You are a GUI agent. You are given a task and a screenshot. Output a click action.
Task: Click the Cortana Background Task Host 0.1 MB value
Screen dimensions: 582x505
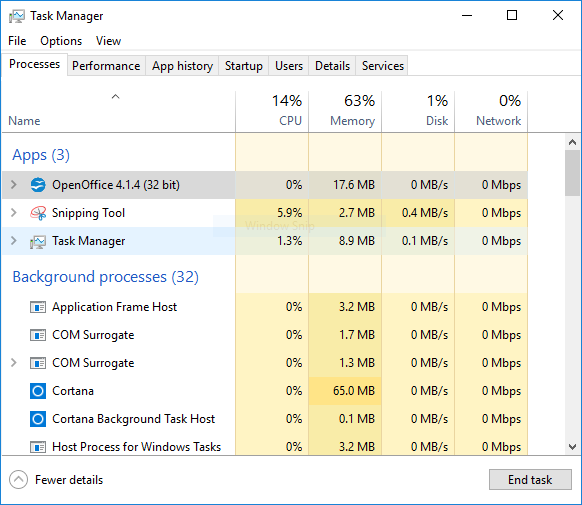coord(357,419)
